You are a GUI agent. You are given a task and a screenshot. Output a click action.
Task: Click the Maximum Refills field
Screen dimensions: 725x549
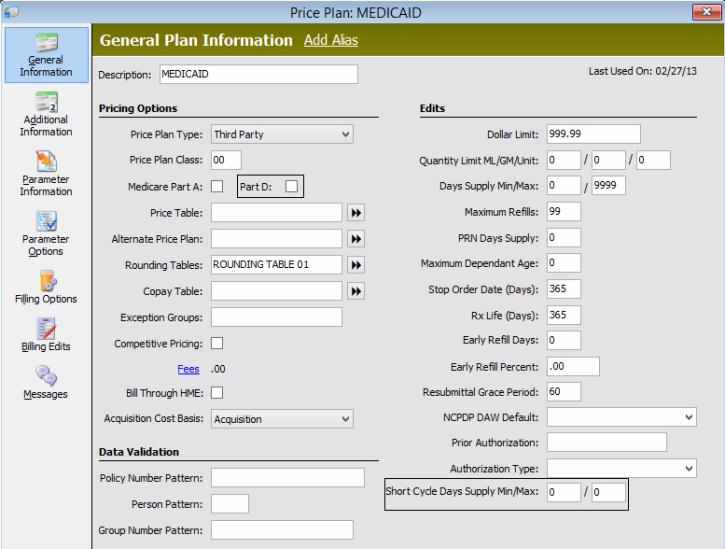click(x=564, y=212)
